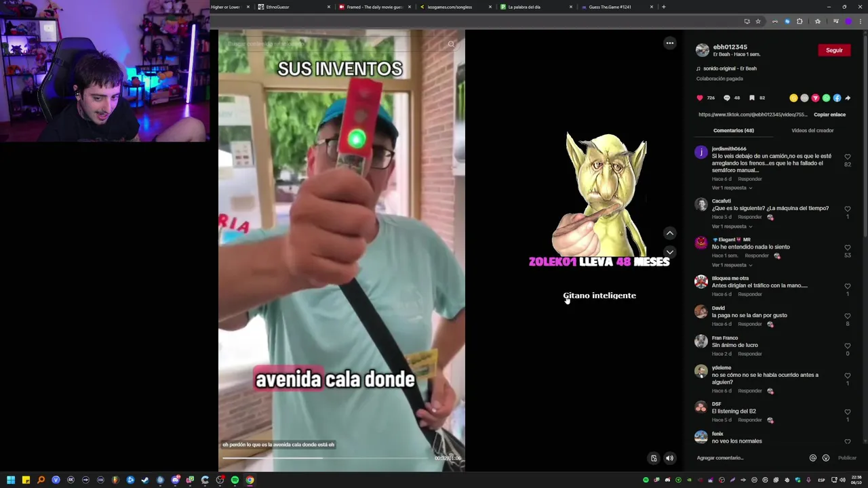The image size is (868, 488).
Task: Click the Chrome icon in the taskbar
Action: point(250,480)
